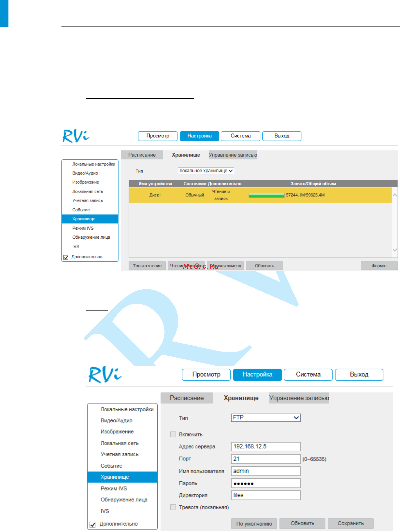Screen dimensions: 400x532
Task: Select Хранилище in the FTP screenshot sidebar
Action: [x=122, y=477]
